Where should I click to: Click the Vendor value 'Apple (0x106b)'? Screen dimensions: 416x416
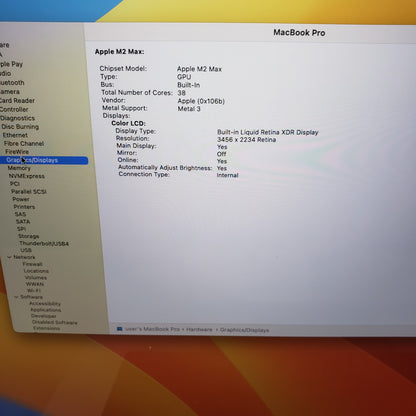tap(201, 101)
